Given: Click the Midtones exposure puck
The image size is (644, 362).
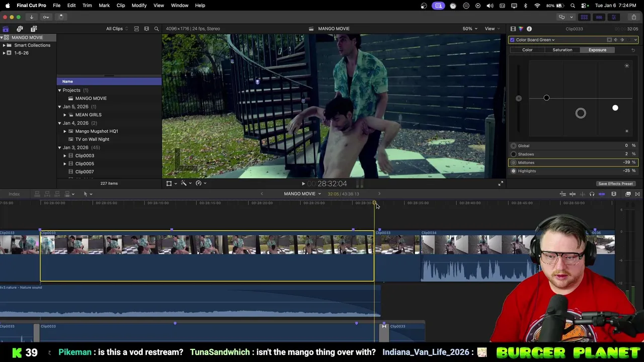Looking at the screenshot, I should [x=581, y=113].
